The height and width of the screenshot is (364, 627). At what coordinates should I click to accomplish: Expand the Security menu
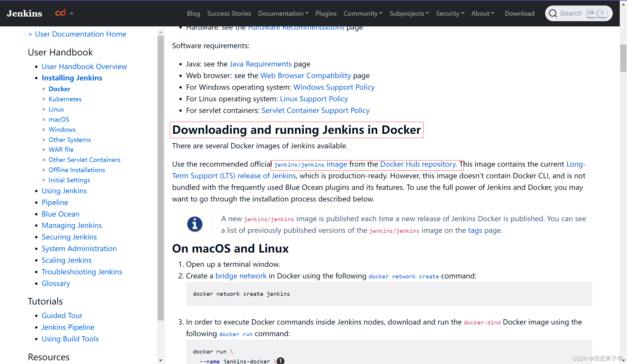(450, 13)
